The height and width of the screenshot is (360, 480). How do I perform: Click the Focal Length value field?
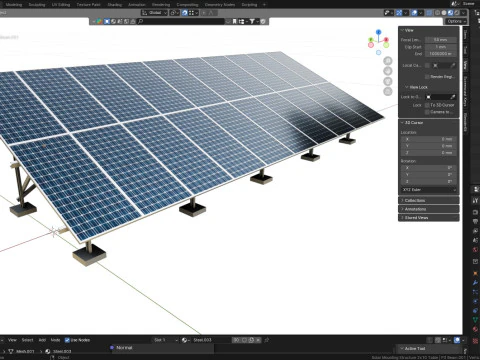441,40
